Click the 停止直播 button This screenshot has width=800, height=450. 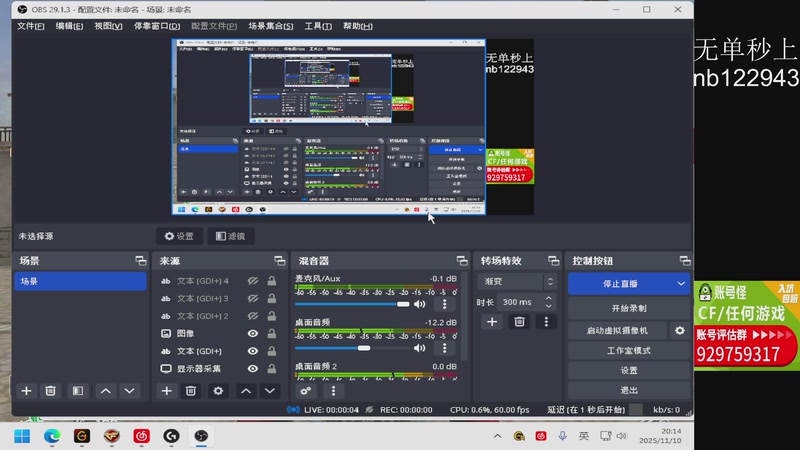(x=620, y=284)
